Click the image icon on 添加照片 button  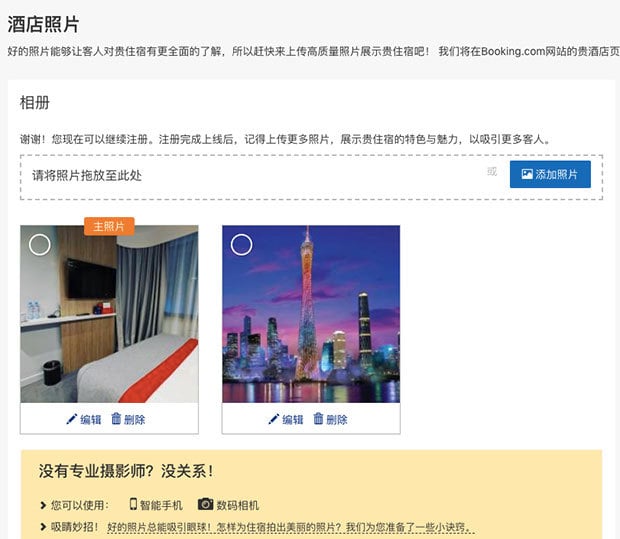tap(527, 174)
